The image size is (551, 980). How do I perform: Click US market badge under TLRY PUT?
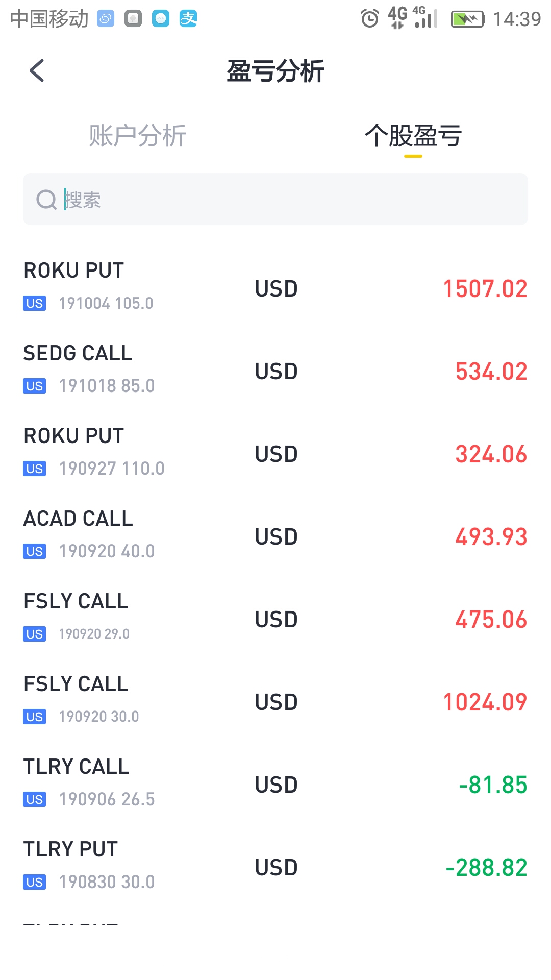tap(35, 882)
